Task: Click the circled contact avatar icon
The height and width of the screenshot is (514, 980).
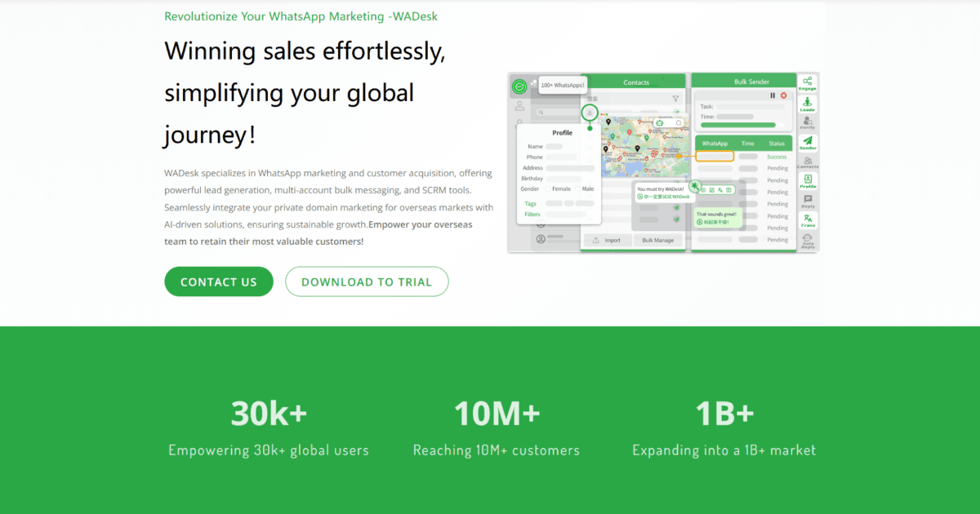Action: click(590, 113)
